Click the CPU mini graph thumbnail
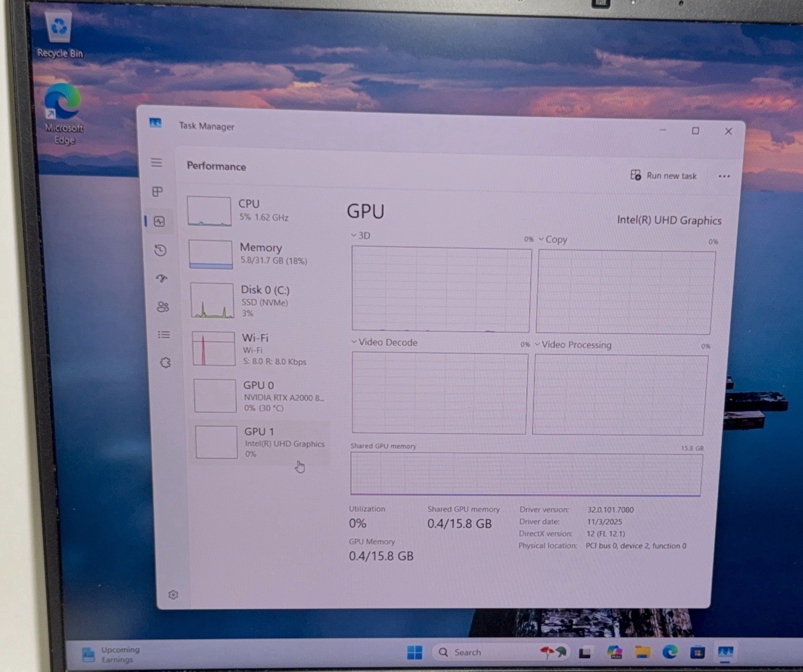The width and height of the screenshot is (803, 672). pos(209,211)
